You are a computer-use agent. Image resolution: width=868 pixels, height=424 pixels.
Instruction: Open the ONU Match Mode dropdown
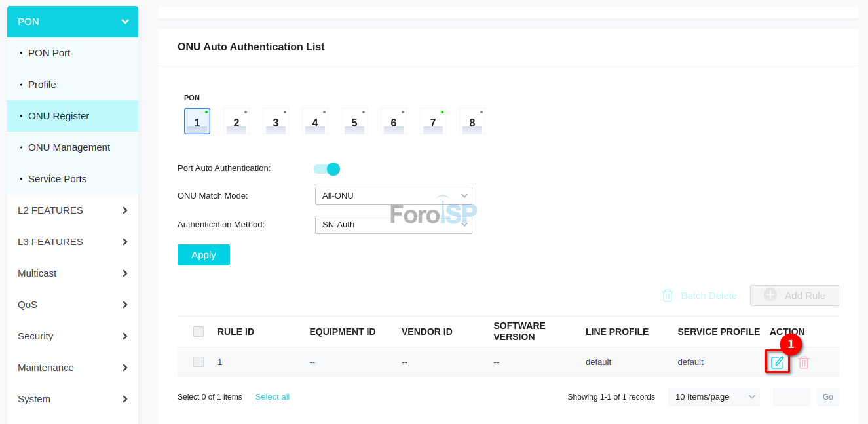click(x=393, y=196)
